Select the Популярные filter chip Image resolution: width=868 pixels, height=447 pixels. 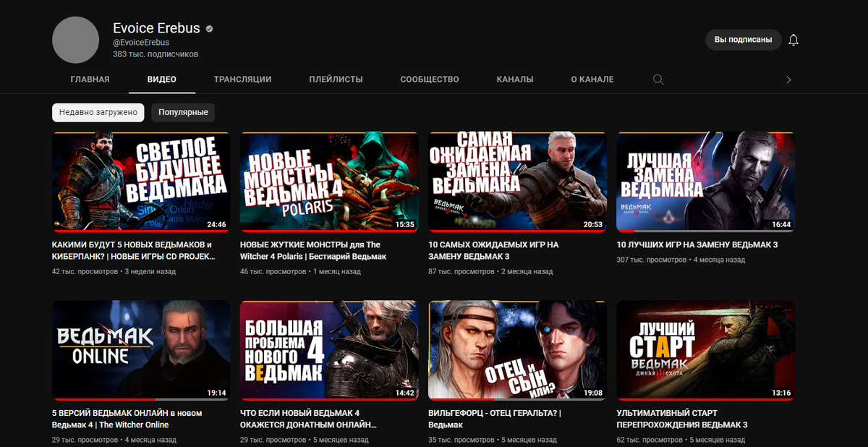point(183,112)
